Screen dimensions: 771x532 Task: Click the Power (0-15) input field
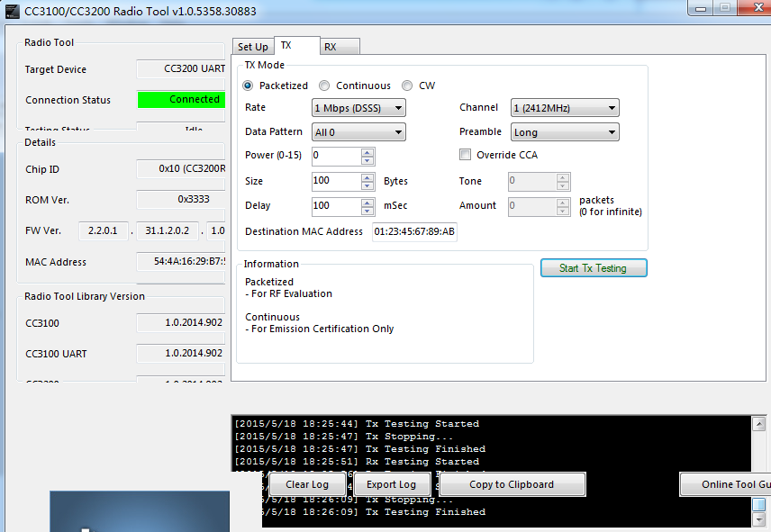(x=337, y=157)
